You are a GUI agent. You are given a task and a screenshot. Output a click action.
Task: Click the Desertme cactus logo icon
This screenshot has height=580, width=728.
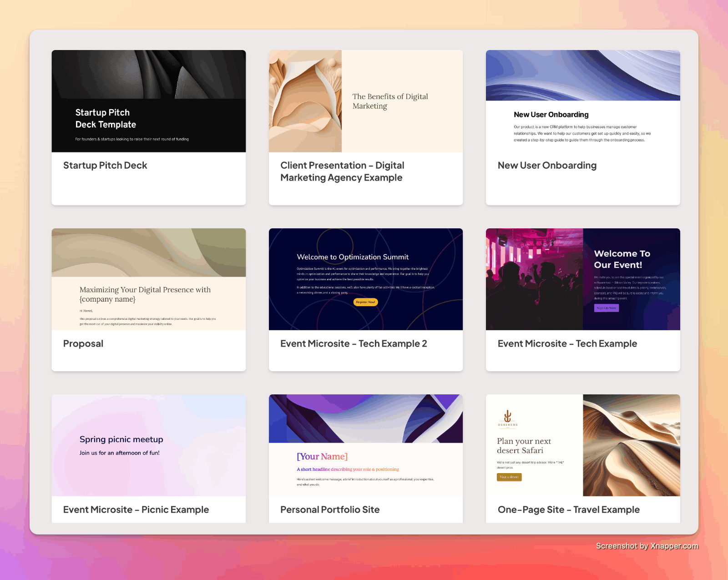coord(507,417)
